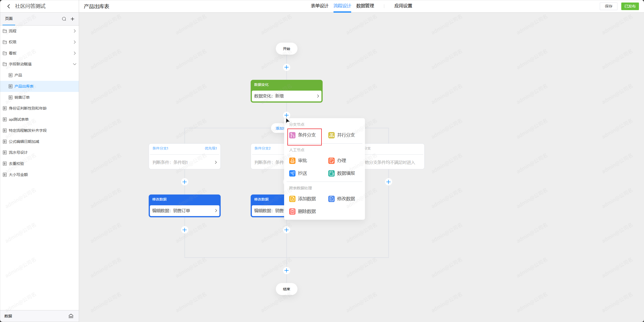Click the green 已发布 button
644x322 pixels.
[x=630, y=6]
